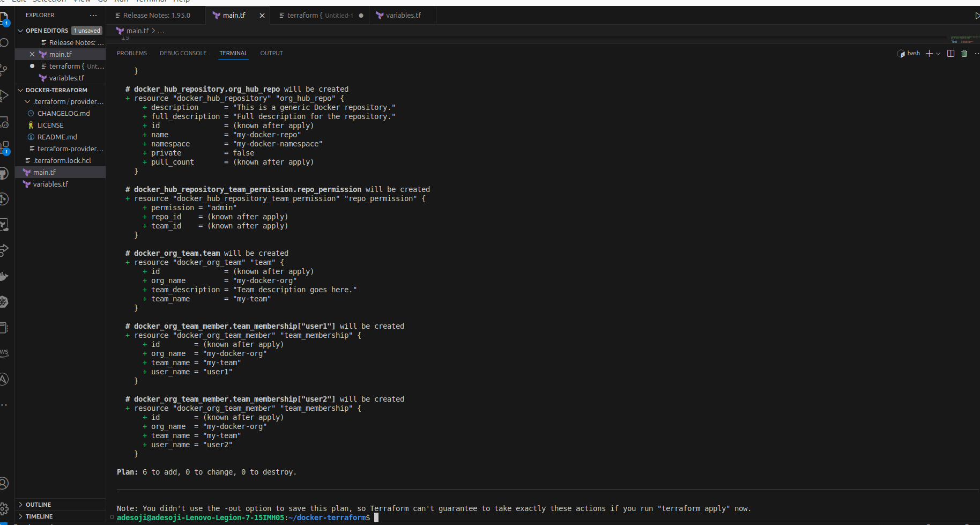Select the TERMINAL panel tab
This screenshot has height=525, width=980.
coord(233,53)
